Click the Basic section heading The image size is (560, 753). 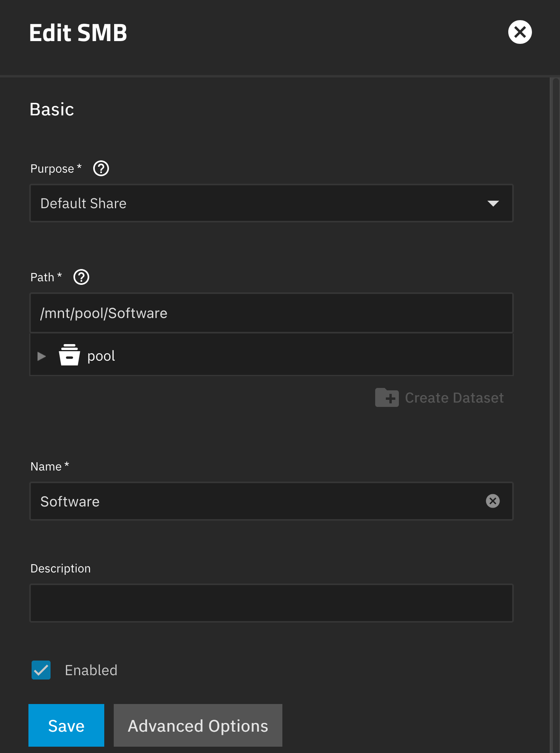point(52,109)
